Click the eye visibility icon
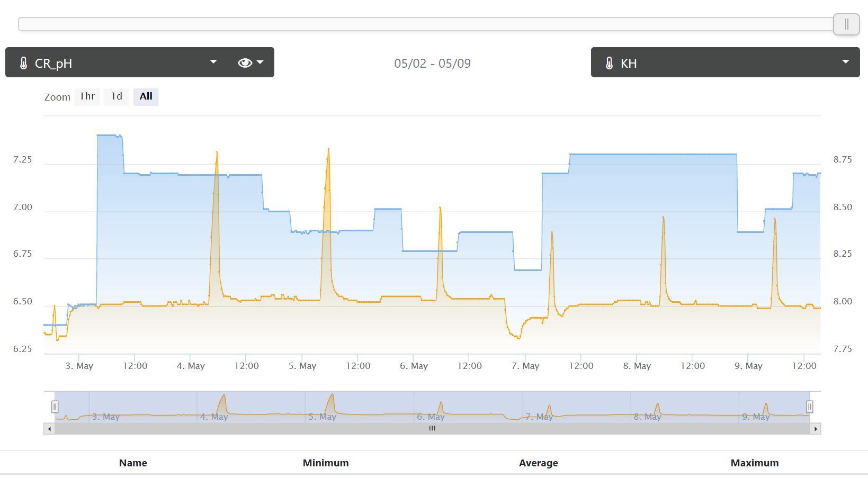Viewport: 868px width, 478px height. pyautogui.click(x=245, y=63)
